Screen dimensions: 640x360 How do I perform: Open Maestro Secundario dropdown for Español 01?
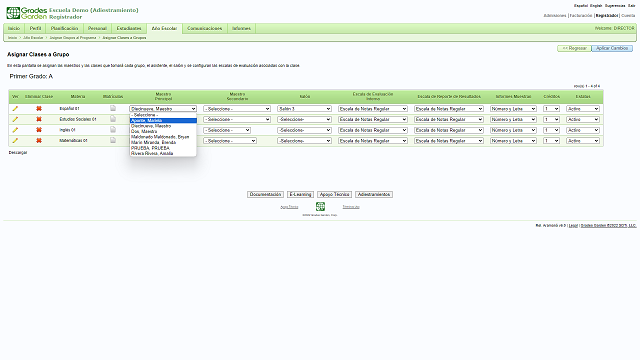237,109
